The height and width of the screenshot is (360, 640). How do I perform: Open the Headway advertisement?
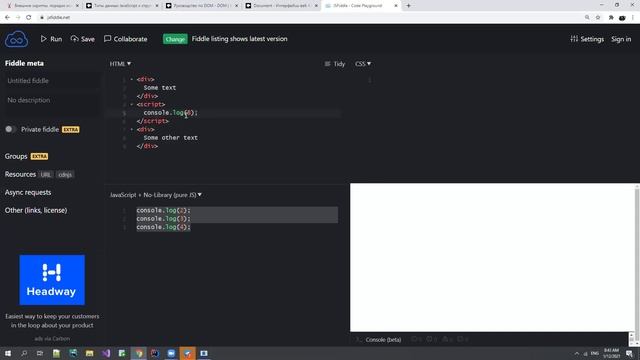[52, 280]
